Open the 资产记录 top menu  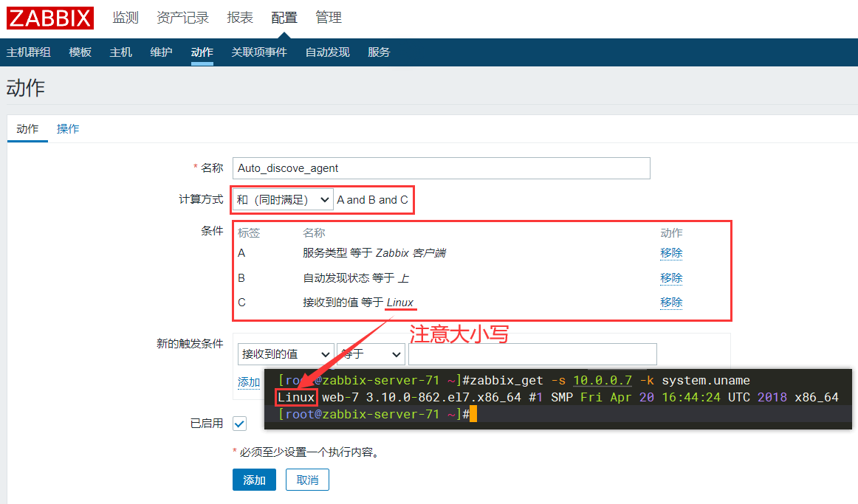click(183, 18)
